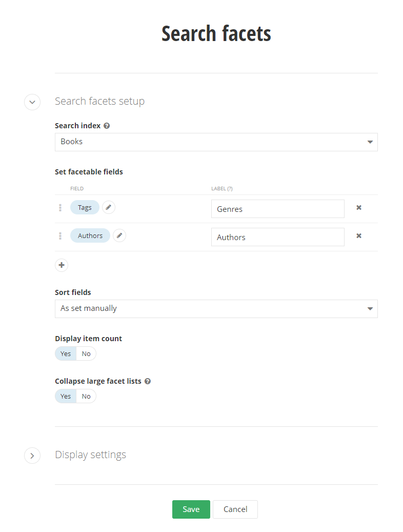The width and height of the screenshot is (403, 532).
Task: Click the Save button
Action: click(191, 509)
